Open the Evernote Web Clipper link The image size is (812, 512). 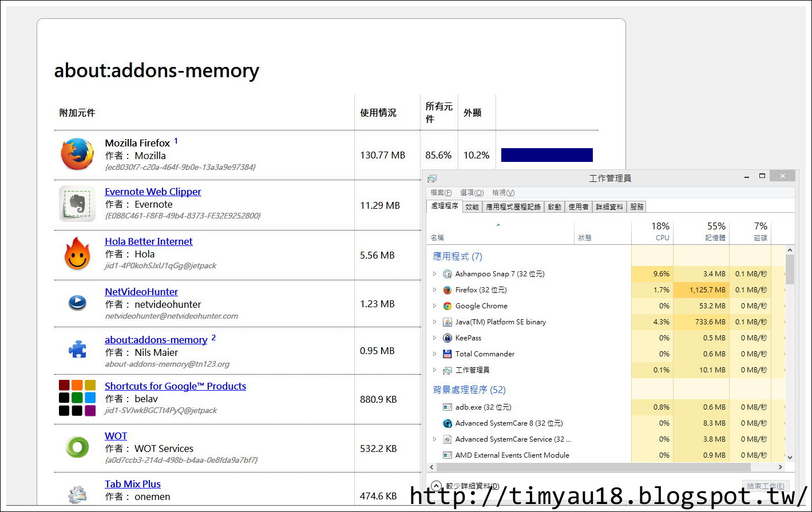pyautogui.click(x=153, y=192)
